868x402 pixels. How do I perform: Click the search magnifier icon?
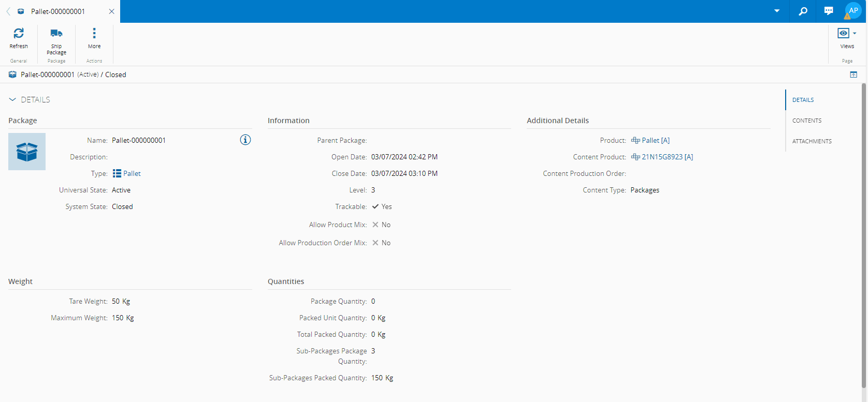tap(803, 11)
